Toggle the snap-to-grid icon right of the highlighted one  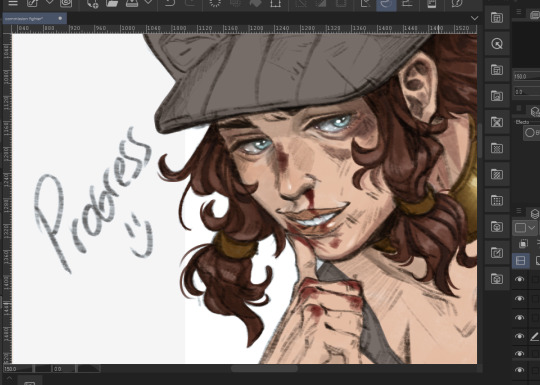pos(407,3)
